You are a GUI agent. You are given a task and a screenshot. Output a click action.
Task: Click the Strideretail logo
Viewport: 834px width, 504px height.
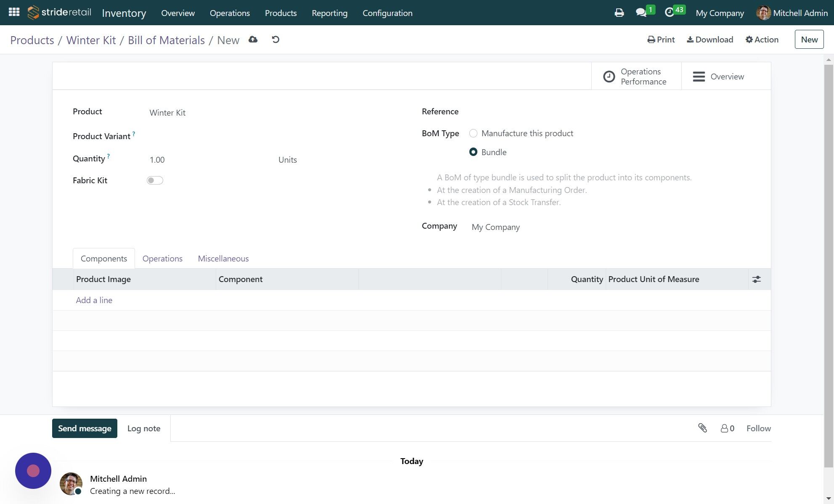[x=59, y=13]
